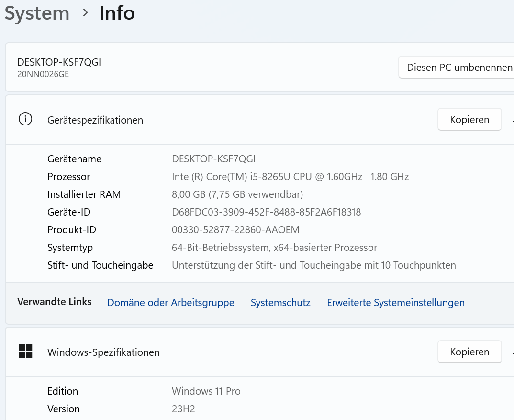Click the Info breadcrumb heading

[x=117, y=13]
